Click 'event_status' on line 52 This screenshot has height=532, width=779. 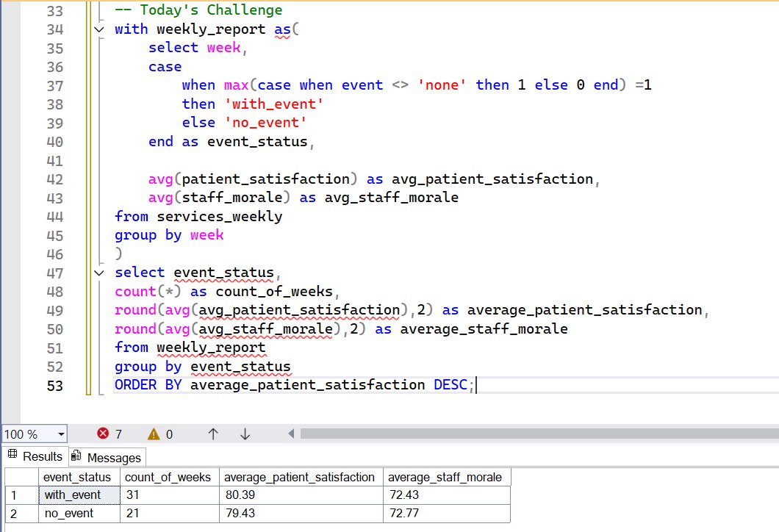pos(240,367)
